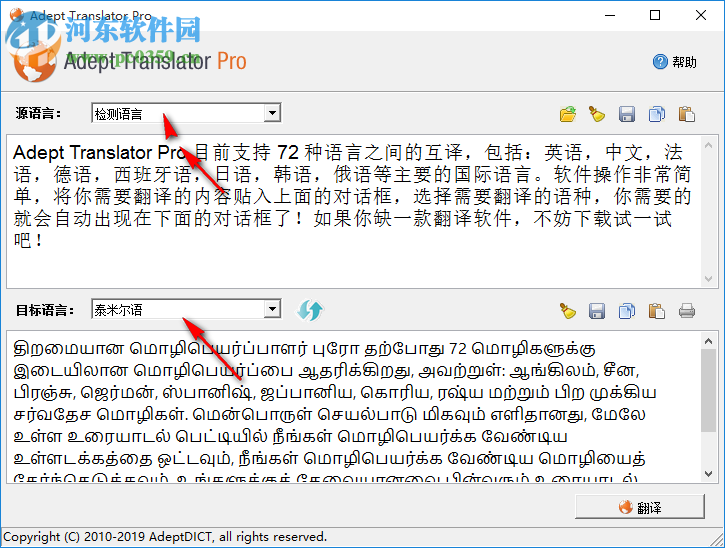Copy translated text icon
Image resolution: width=725 pixels, height=548 pixels.
coord(627,311)
